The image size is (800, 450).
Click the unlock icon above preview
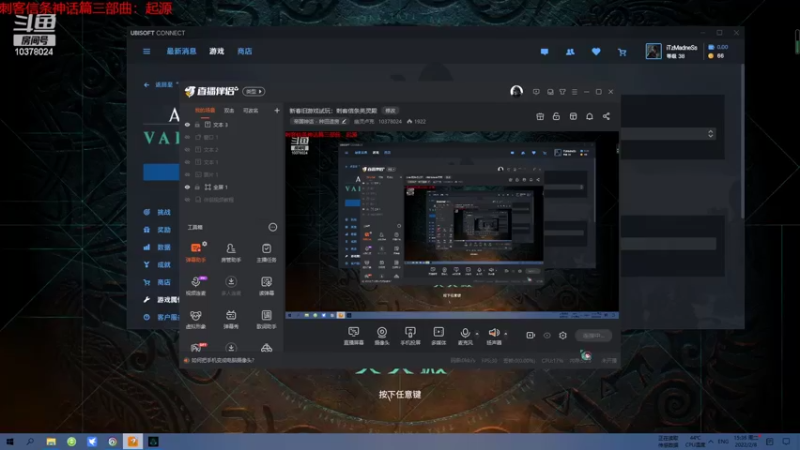point(556,116)
